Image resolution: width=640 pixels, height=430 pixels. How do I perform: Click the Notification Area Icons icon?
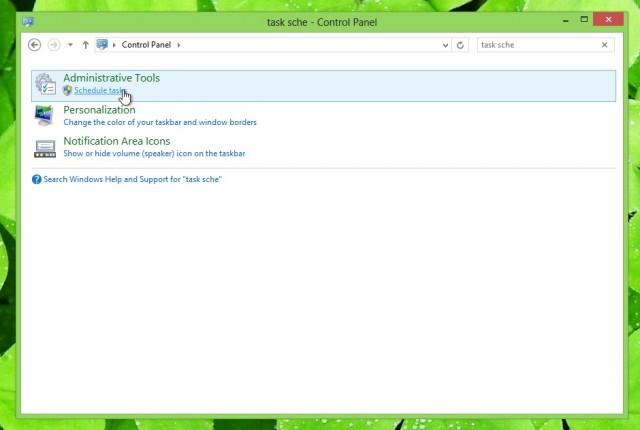pyautogui.click(x=45, y=149)
